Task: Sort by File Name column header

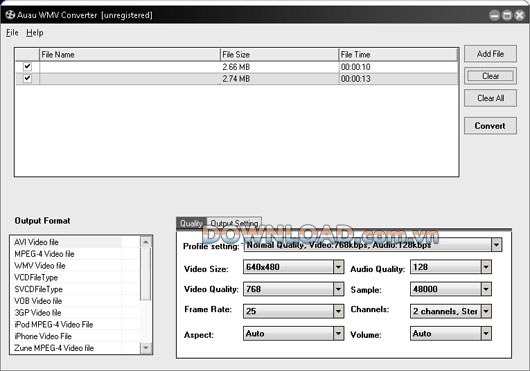Action: point(130,54)
